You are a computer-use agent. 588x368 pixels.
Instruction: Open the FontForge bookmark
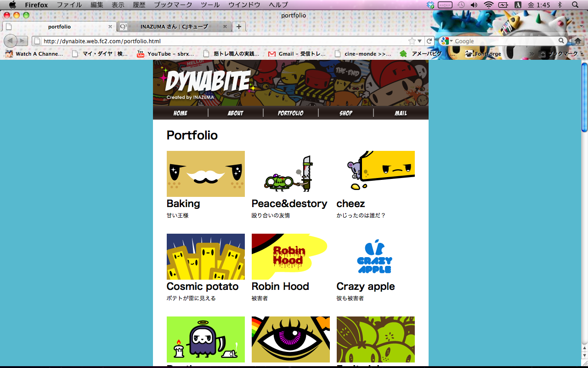pos(482,54)
